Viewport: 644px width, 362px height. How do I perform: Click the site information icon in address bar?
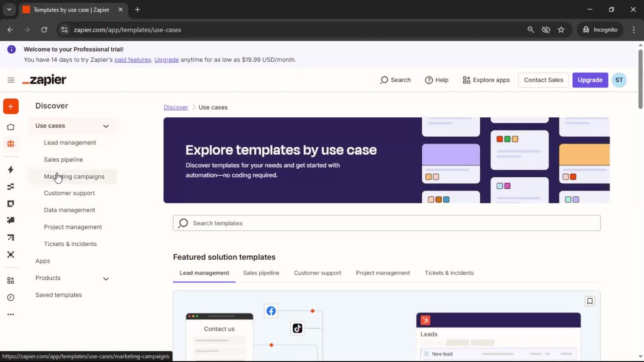pos(64,30)
